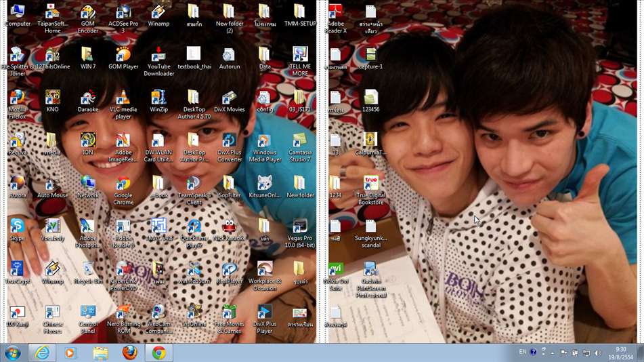Launch GOM Encoder shortcut
Image resolution: width=644 pixels, height=362 pixels.
pyautogui.click(x=88, y=18)
